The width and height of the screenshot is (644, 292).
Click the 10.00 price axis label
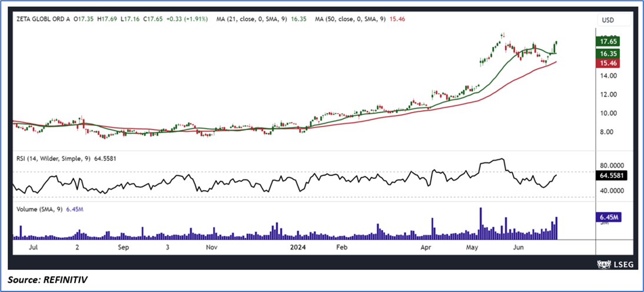tap(608, 114)
